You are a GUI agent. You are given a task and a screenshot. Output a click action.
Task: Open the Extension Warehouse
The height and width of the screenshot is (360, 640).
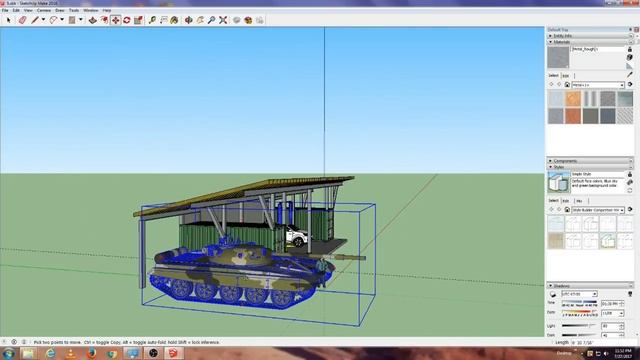[248, 20]
